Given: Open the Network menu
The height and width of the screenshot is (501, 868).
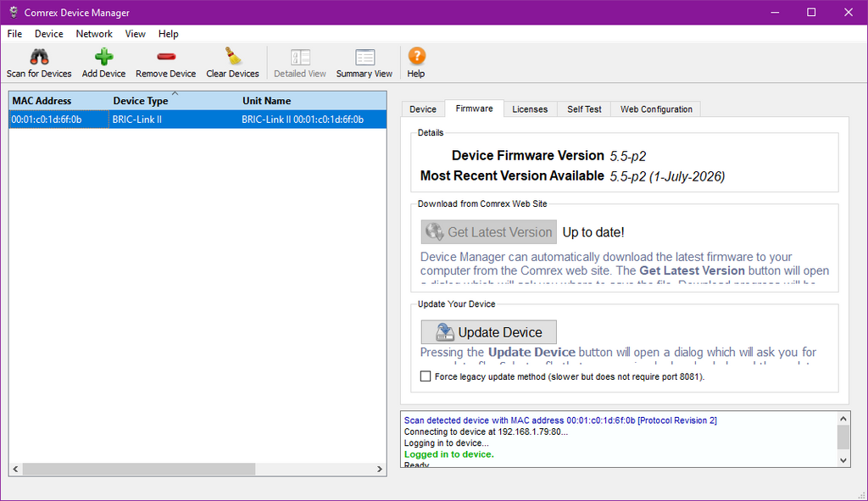Looking at the screenshot, I should (94, 34).
